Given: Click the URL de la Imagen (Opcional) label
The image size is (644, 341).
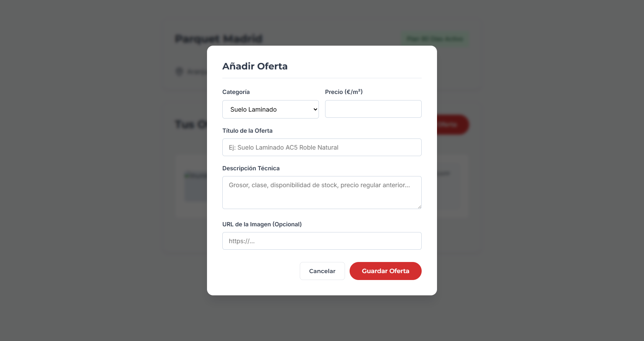Looking at the screenshot, I should (x=262, y=224).
